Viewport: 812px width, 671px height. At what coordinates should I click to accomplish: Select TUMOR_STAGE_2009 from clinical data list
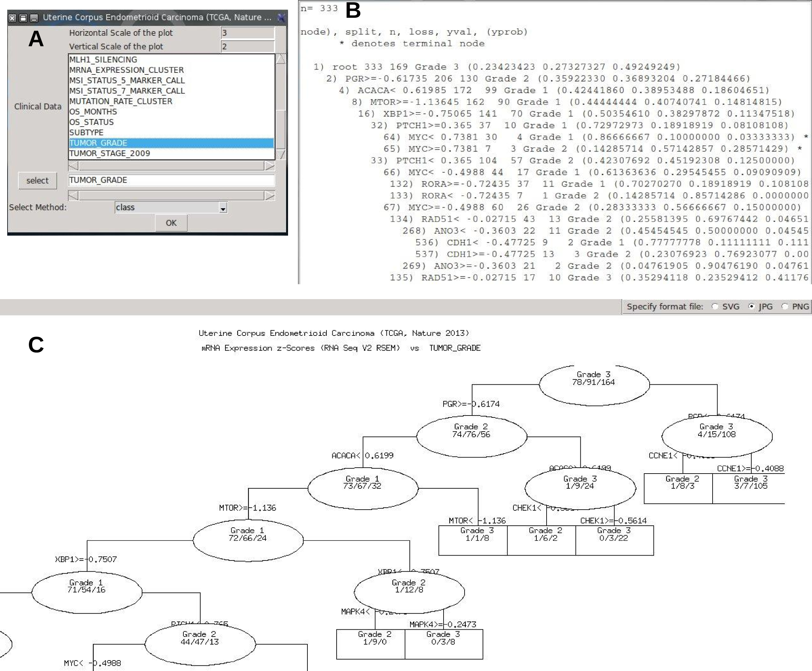point(110,153)
